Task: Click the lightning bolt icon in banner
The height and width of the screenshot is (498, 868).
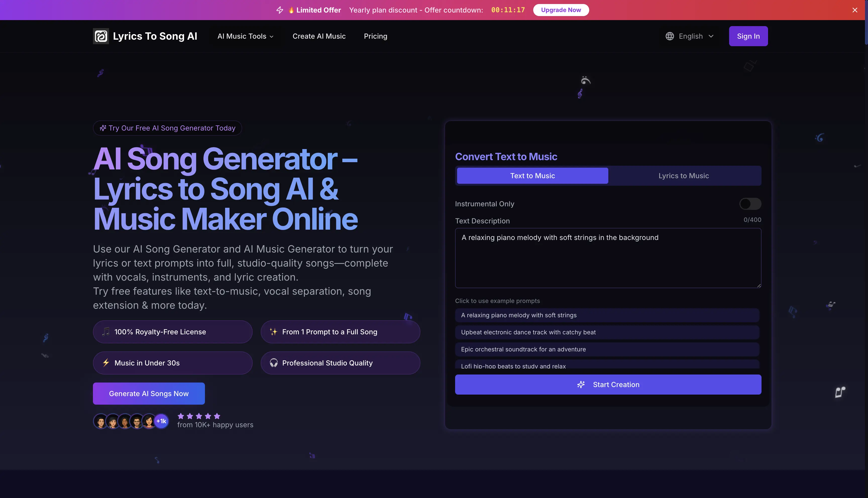Action: pyautogui.click(x=280, y=10)
